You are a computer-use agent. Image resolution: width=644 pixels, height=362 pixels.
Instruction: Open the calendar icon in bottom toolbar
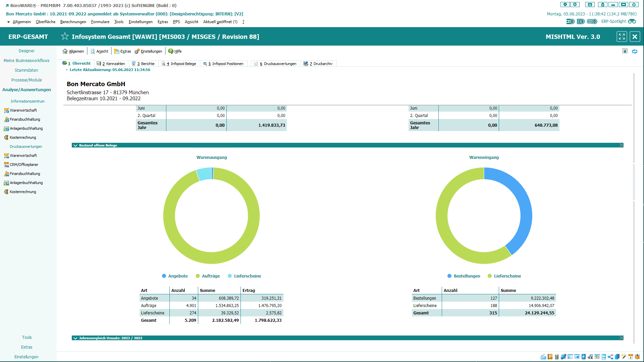click(x=631, y=357)
